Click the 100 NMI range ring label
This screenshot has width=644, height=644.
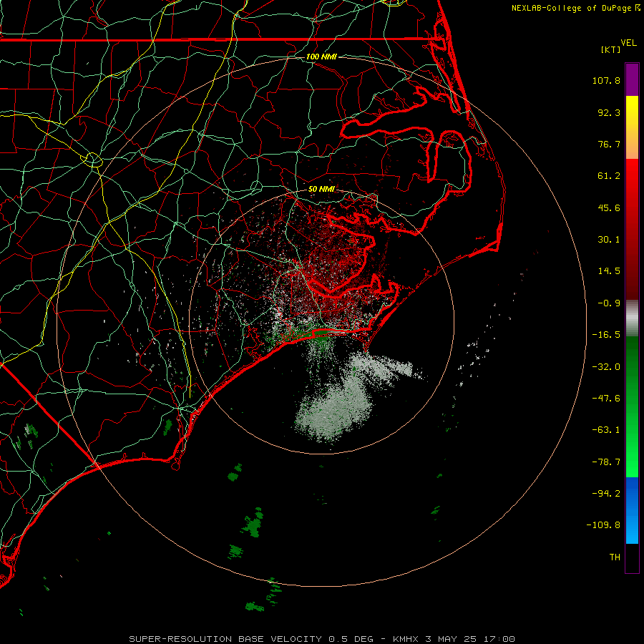[321, 57]
